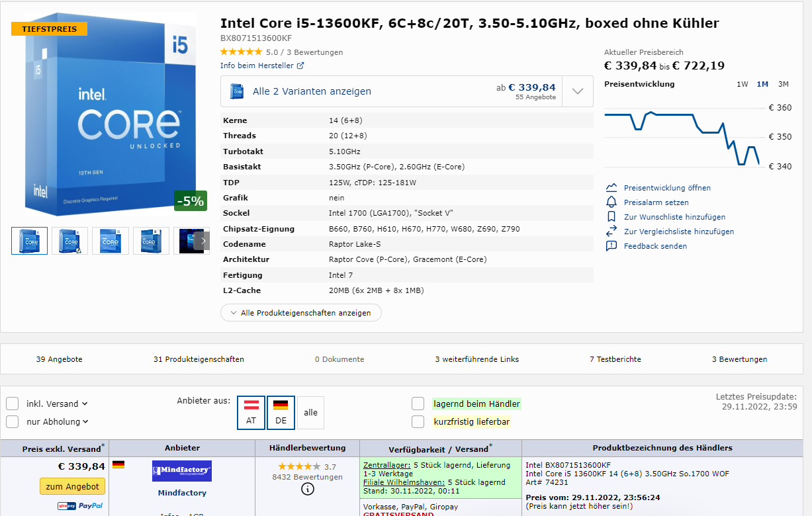Click the Zentrallager availability link
Screen dimensions: 812x516
[x=387, y=465]
